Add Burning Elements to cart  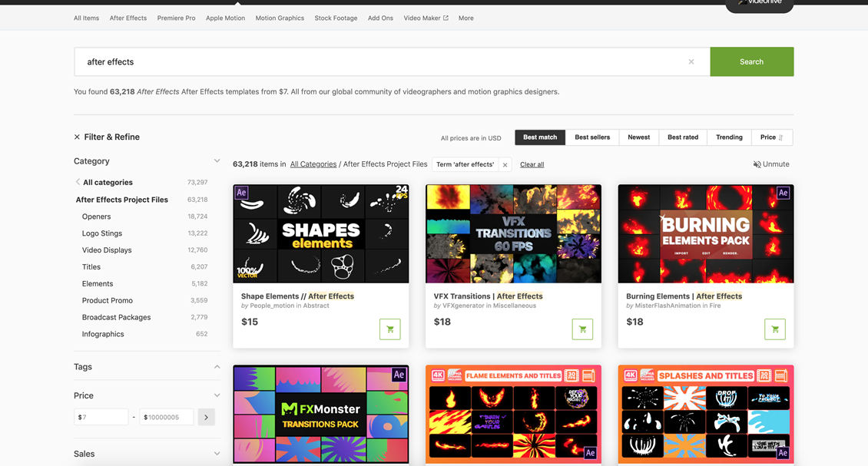coord(775,329)
